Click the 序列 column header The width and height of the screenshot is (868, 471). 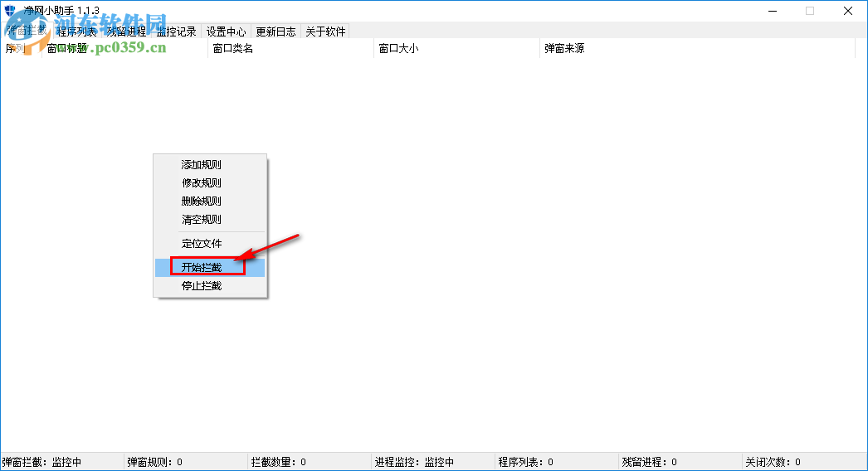22,49
